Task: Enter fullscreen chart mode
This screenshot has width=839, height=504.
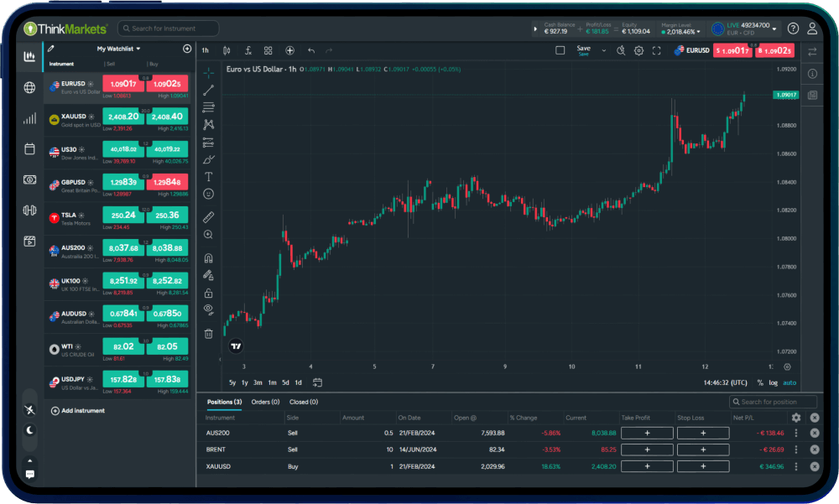Action: (657, 50)
